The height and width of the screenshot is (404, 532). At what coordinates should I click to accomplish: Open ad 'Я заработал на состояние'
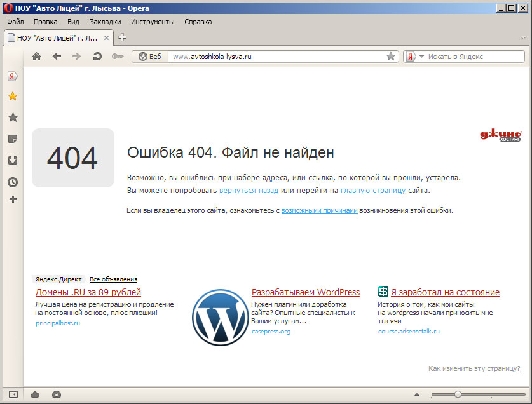(445, 292)
